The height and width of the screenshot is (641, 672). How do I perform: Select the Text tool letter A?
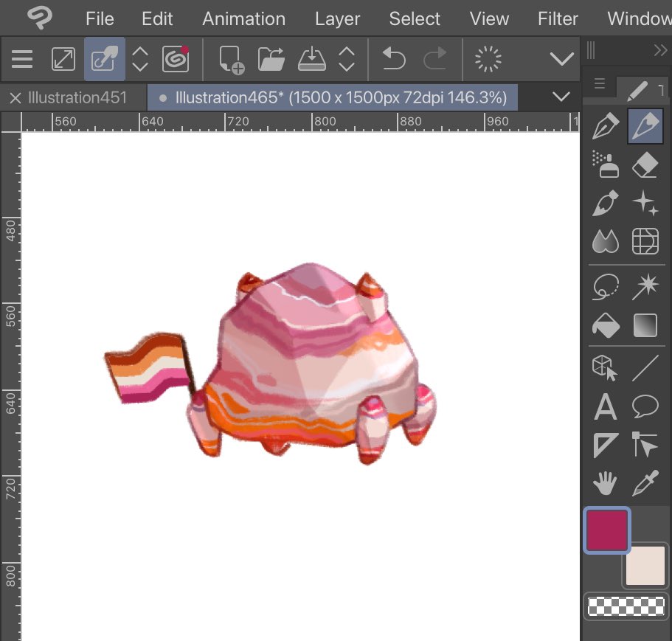click(605, 406)
